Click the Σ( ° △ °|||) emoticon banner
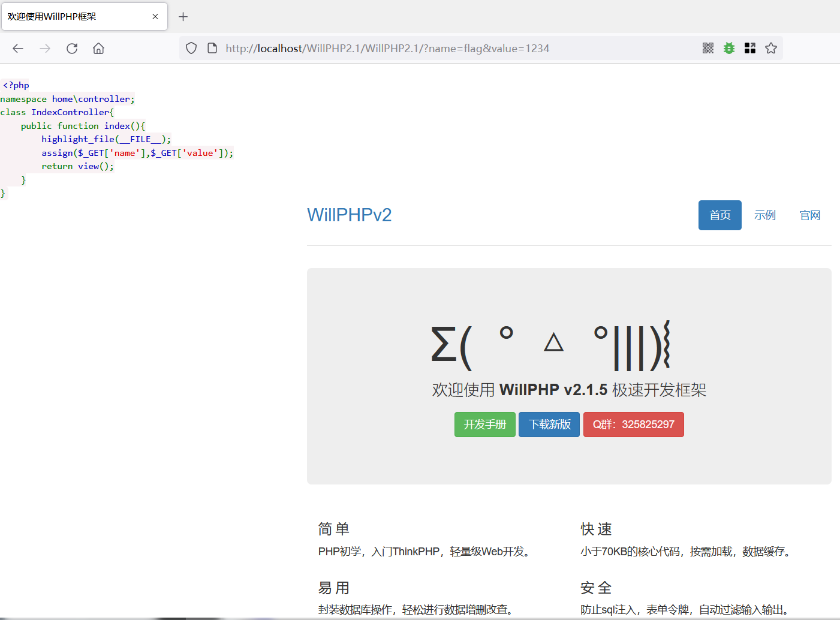The height and width of the screenshot is (620, 840). pos(550,346)
